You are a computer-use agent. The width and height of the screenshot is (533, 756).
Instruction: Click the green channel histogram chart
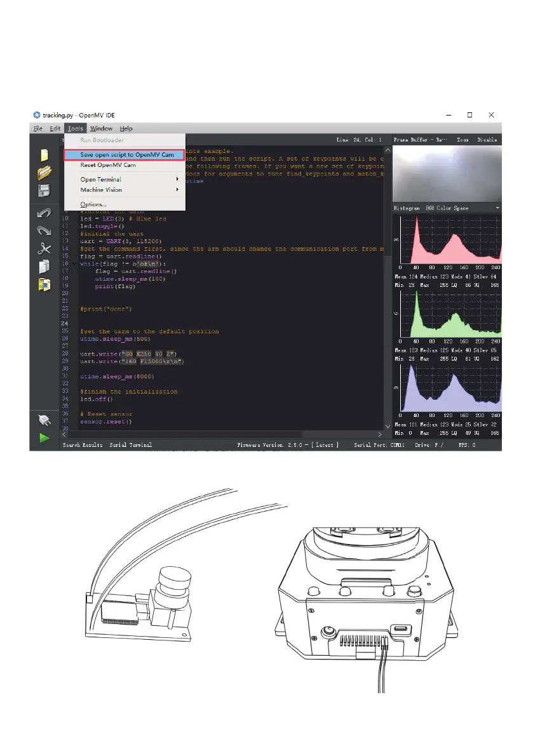(x=451, y=314)
